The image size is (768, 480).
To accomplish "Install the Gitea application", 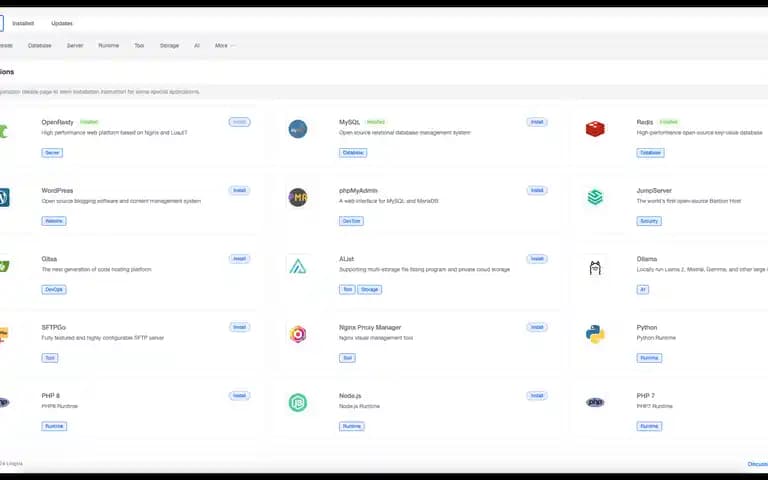I will [x=240, y=259].
